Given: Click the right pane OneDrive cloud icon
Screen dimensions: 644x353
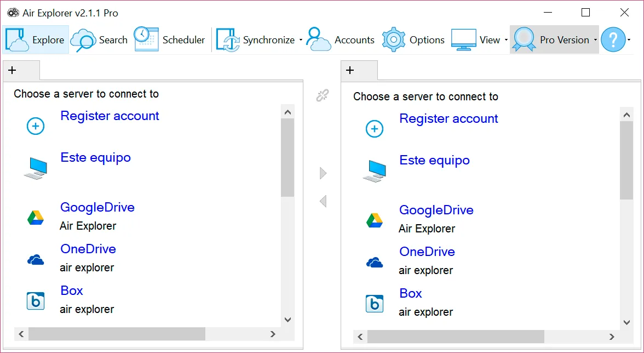Looking at the screenshot, I should click(375, 263).
